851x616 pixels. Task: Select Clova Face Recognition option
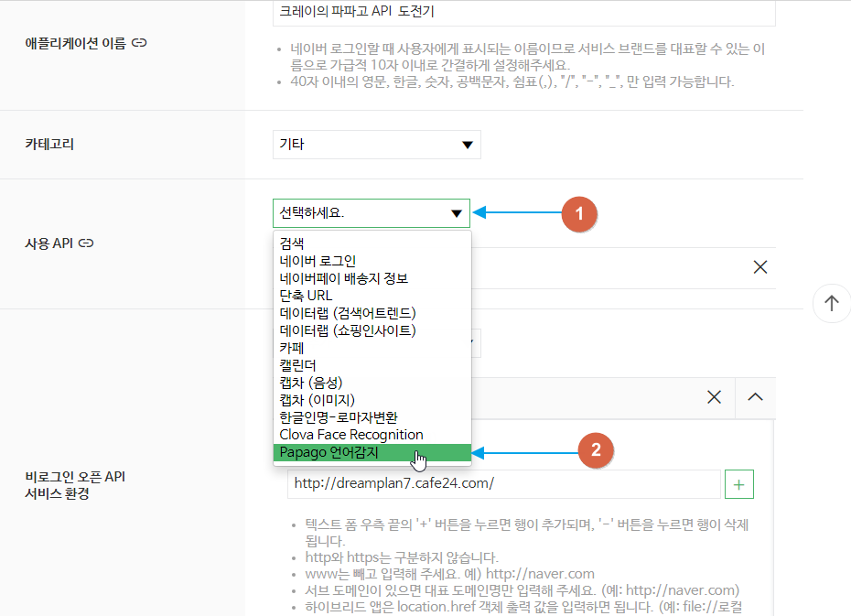click(372, 434)
